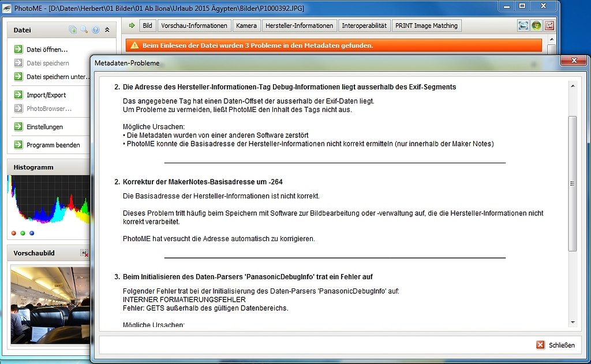Screen dimensions: 591x364
Task: Click the warning triangle icon in orange banner
Action: click(134, 45)
